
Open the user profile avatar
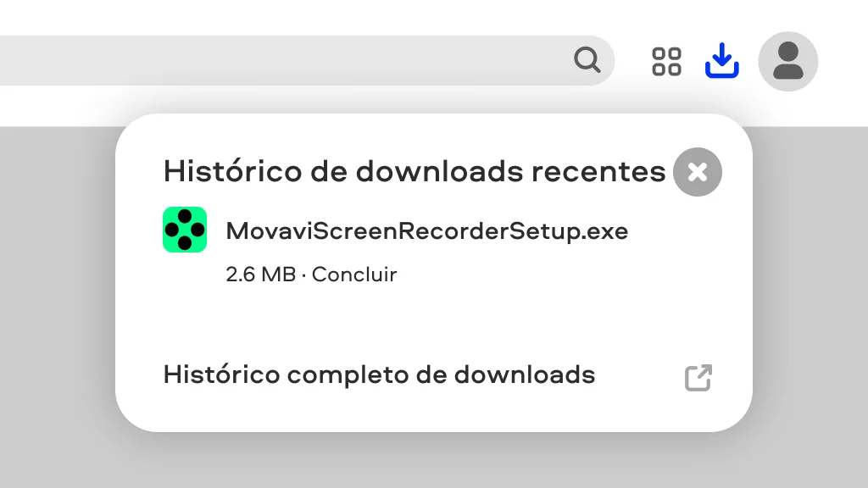[x=787, y=61]
